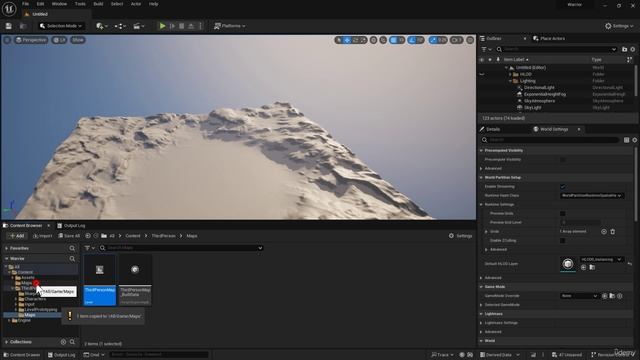Select the LevelPrototyping folder in the tree
The height and width of the screenshot is (360, 640).
pos(40,309)
